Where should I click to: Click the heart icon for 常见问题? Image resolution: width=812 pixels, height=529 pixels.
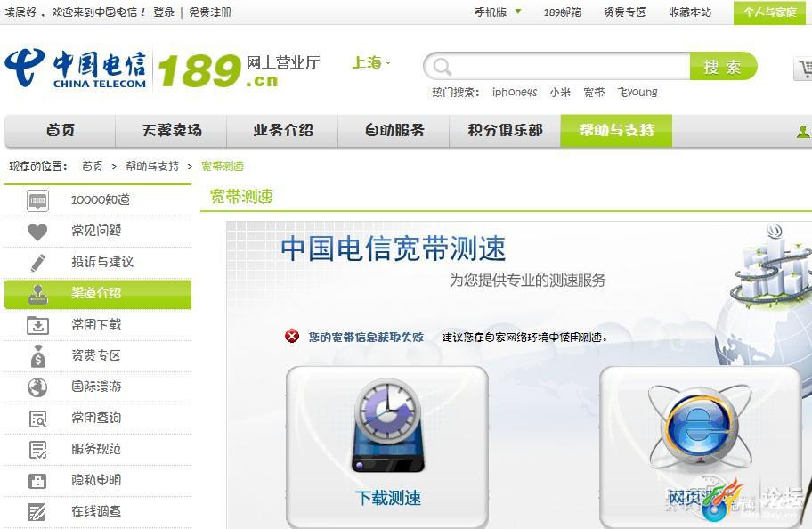(37, 232)
